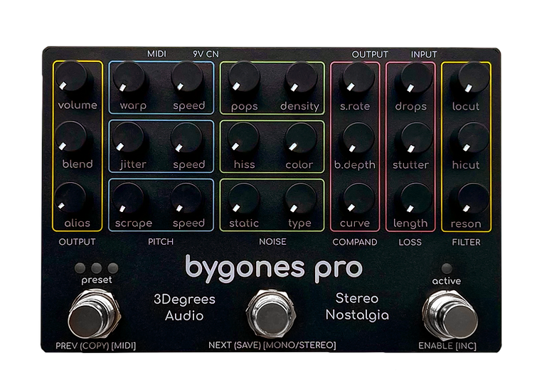Click the 'NOISE' section label

(x=272, y=242)
